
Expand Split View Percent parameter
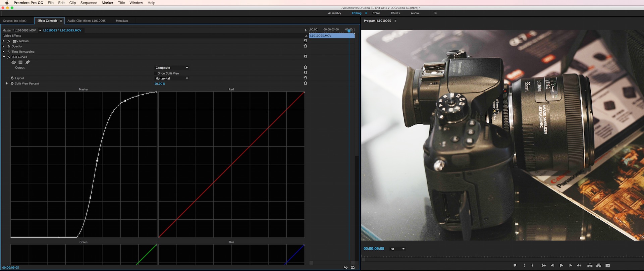click(x=7, y=84)
